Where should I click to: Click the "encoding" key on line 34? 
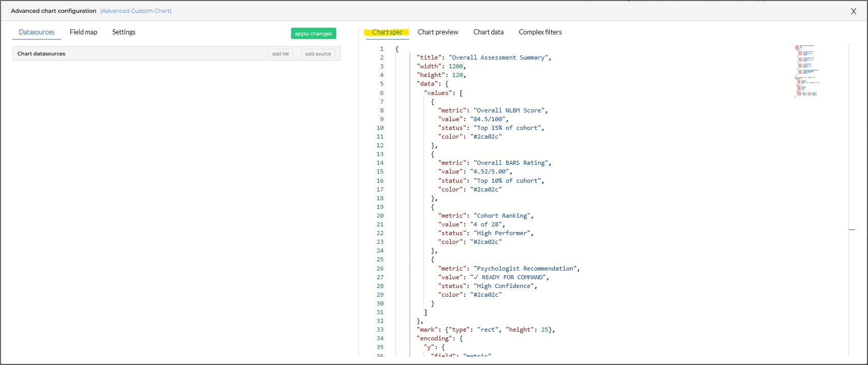coord(434,338)
